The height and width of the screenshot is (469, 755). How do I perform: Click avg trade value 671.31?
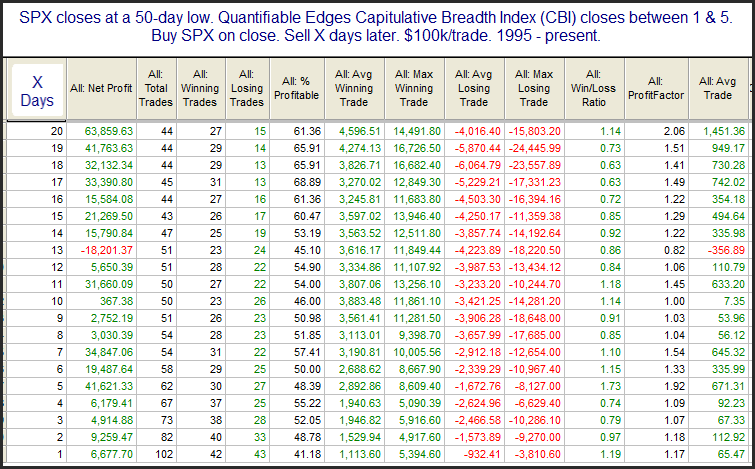(729, 386)
